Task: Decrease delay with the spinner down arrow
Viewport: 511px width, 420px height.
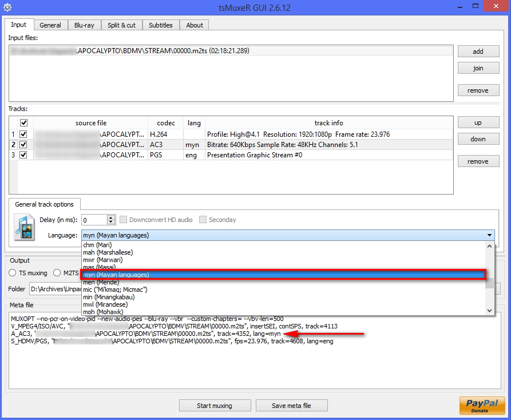Action: [x=111, y=222]
